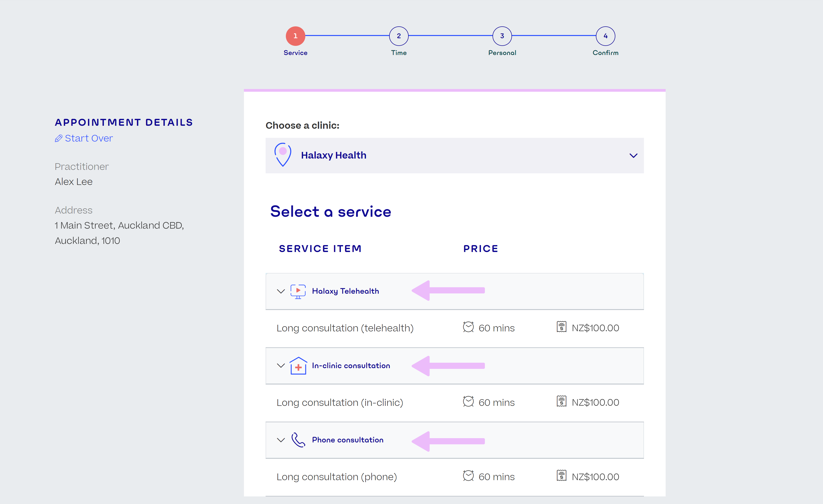Click the clock icon on phone row
823x504 pixels.
point(468,476)
